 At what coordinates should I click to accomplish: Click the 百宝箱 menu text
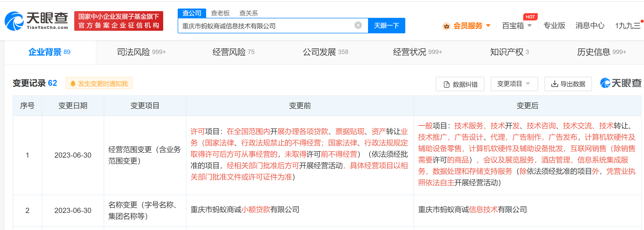coord(513,26)
